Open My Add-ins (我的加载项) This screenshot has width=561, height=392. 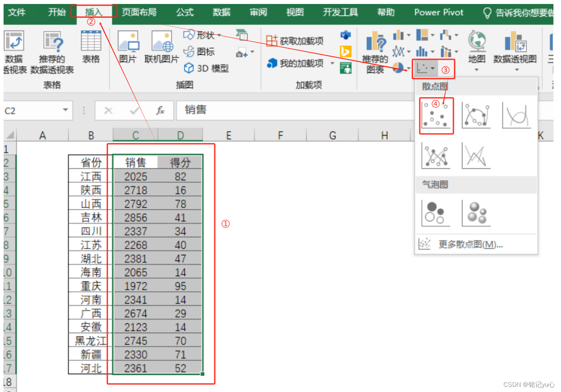296,63
